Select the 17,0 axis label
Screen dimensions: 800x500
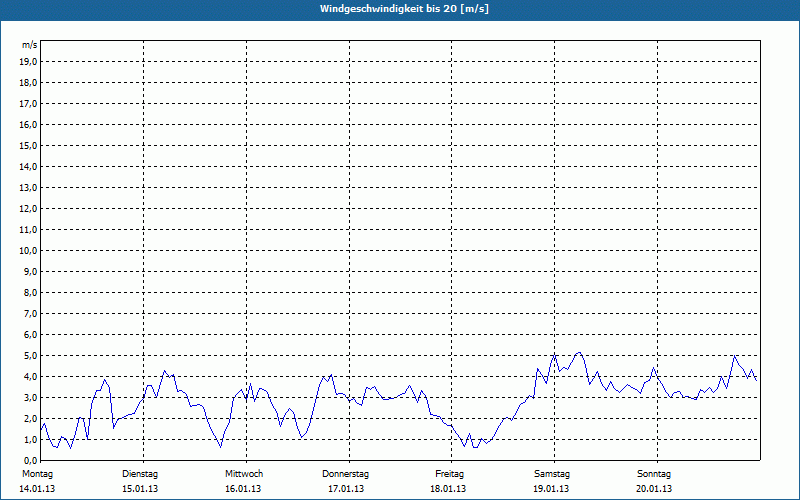click(28, 104)
